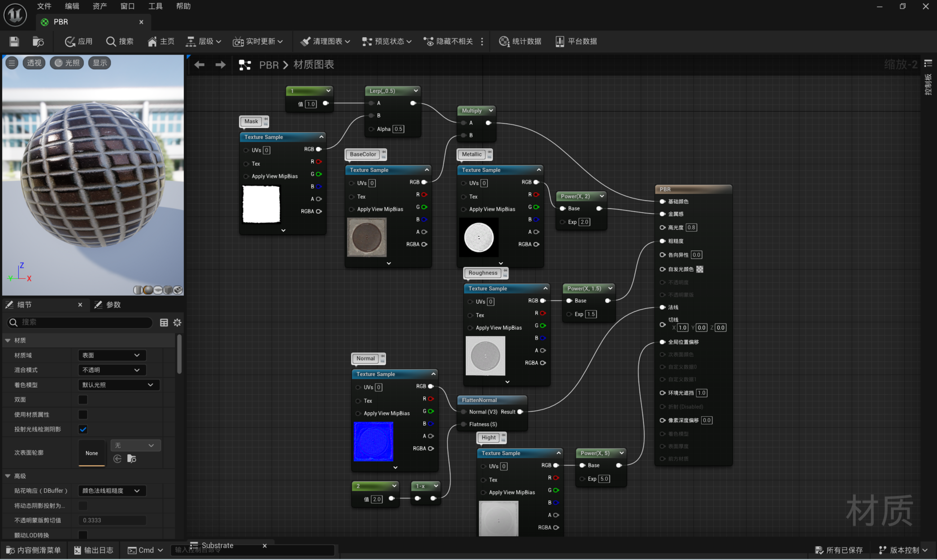
Task: Open the Window (窗口) menu
Action: [127, 6]
